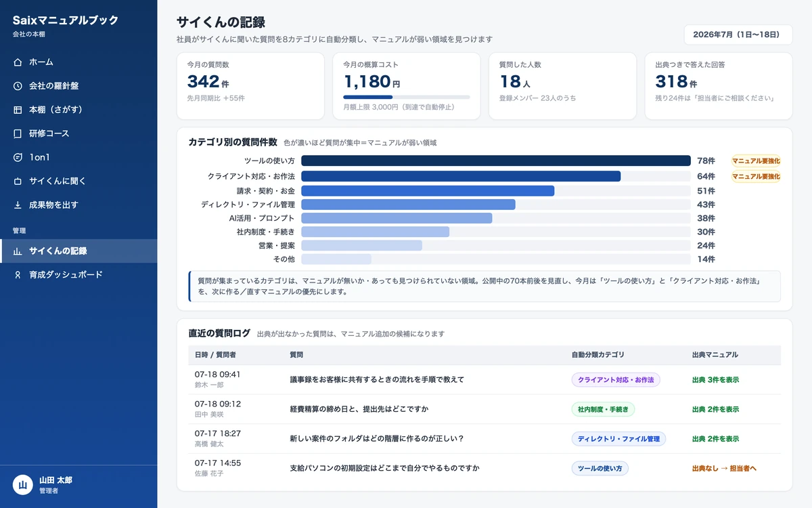The image size is (812, 508).
Task: Click the サイくんの記録 page heading
Action: pos(221,22)
